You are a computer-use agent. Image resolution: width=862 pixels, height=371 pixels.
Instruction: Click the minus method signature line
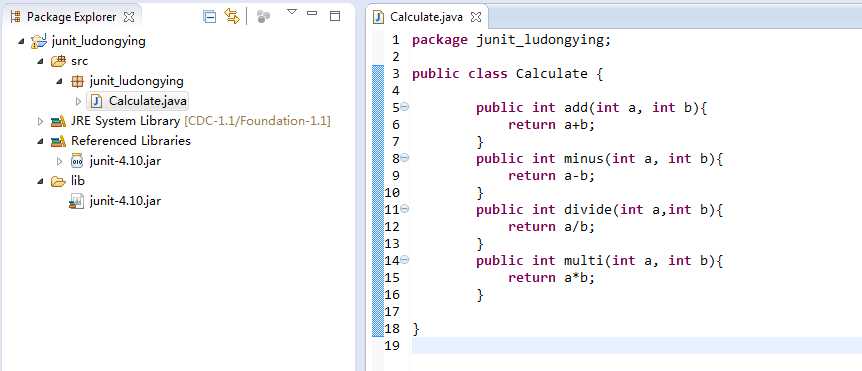tap(600, 159)
